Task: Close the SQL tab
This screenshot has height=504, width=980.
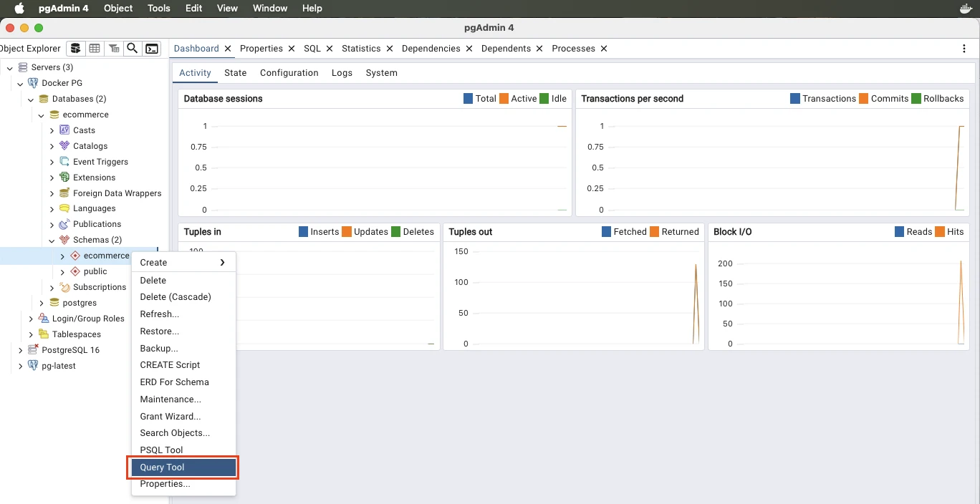Action: click(x=330, y=49)
